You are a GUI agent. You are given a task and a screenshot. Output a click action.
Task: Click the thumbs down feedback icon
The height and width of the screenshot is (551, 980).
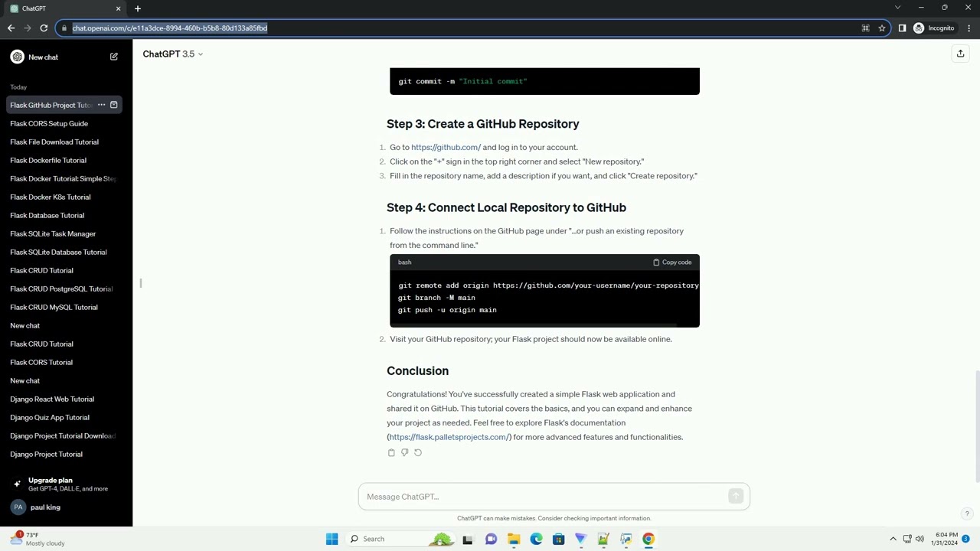click(x=404, y=452)
